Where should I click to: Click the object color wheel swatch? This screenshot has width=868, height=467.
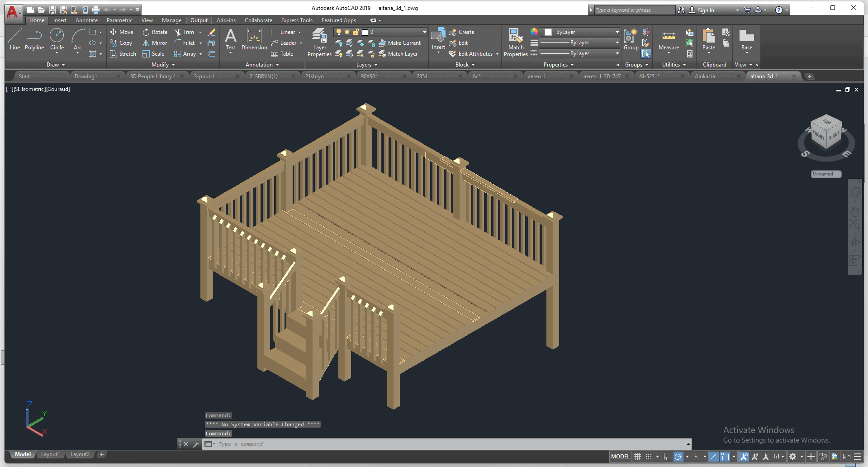pos(534,32)
